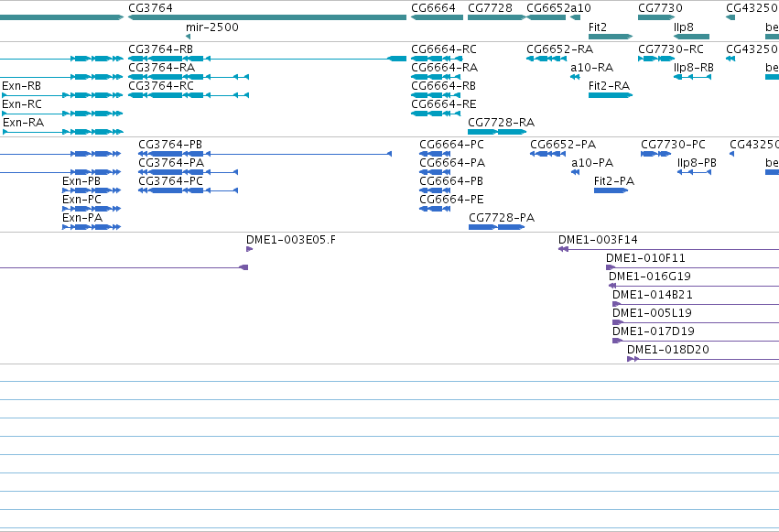Select protein CG3764-PC
Screen dimensions: 779x532
[x=171, y=181]
